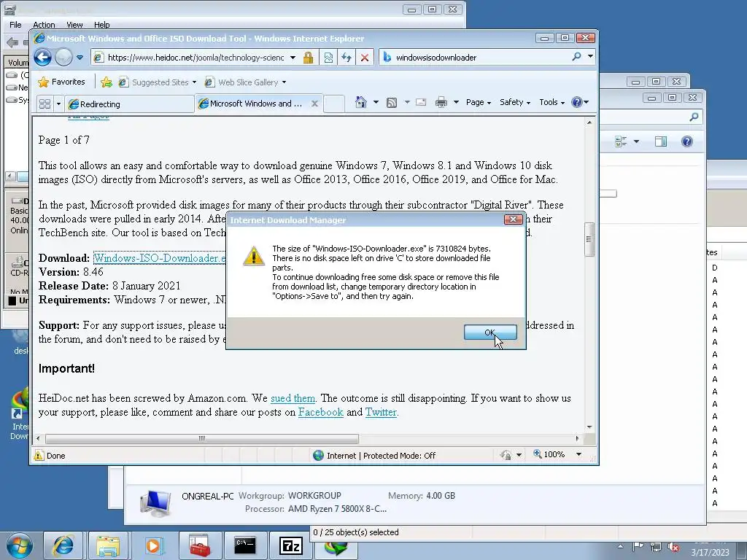The height and width of the screenshot is (560, 747).
Task: Close the Microsoft Windows and ... tab
Action: click(314, 104)
